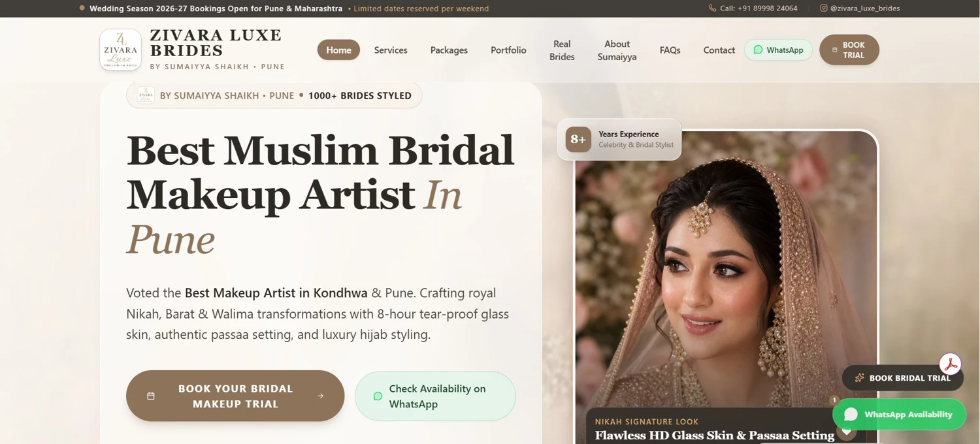This screenshot has height=444, width=980.
Task: Click 'Celebrity & Bridal Stylist' caption
Action: [636, 145]
